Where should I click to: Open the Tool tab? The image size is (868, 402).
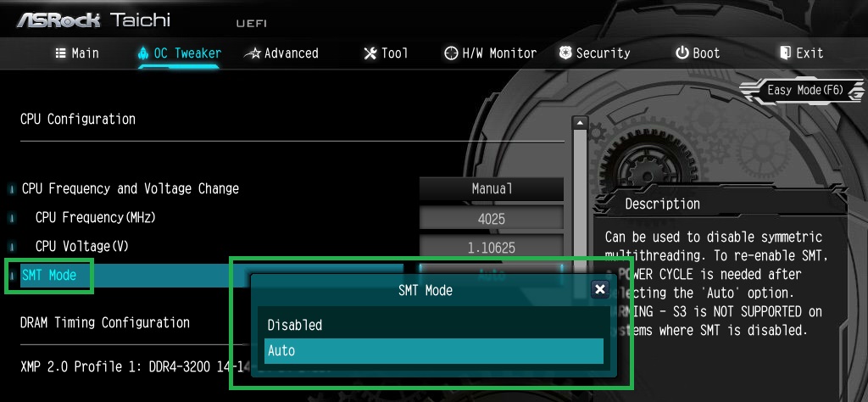[386, 53]
